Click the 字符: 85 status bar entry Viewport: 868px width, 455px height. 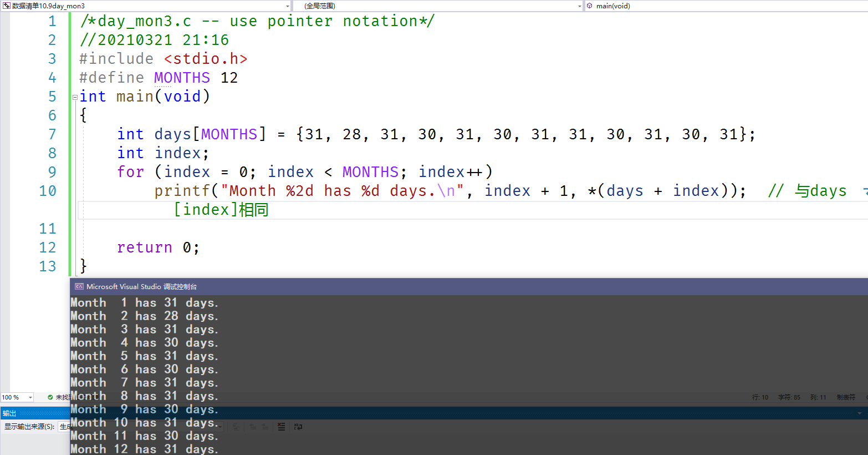click(x=789, y=397)
